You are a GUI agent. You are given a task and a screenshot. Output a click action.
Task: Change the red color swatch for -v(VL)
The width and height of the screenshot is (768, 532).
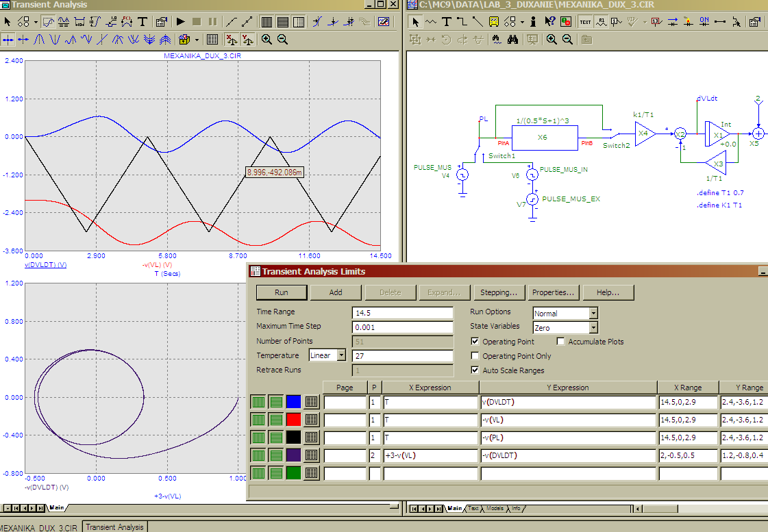(293, 420)
